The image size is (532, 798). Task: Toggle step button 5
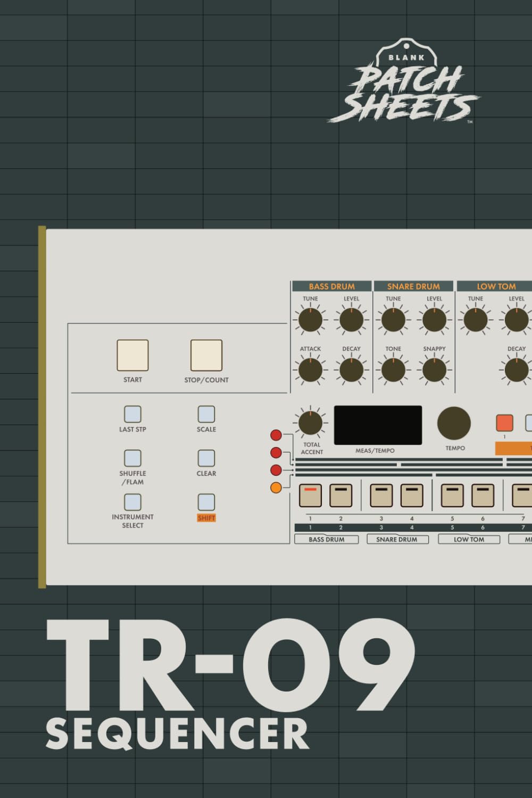[452, 495]
